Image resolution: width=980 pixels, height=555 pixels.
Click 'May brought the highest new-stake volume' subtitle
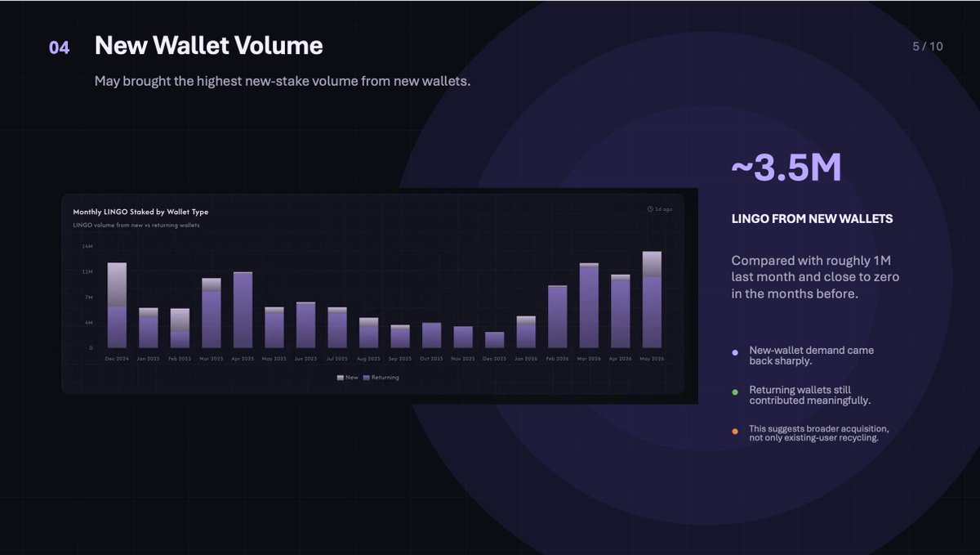(283, 82)
